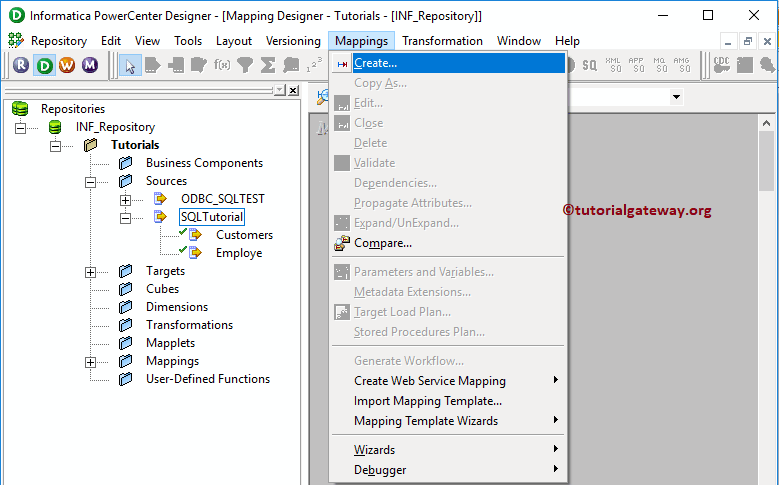This screenshot has height=485, width=779.
Task: Click the ODBC_SQLTEST source icon
Action: (x=160, y=199)
